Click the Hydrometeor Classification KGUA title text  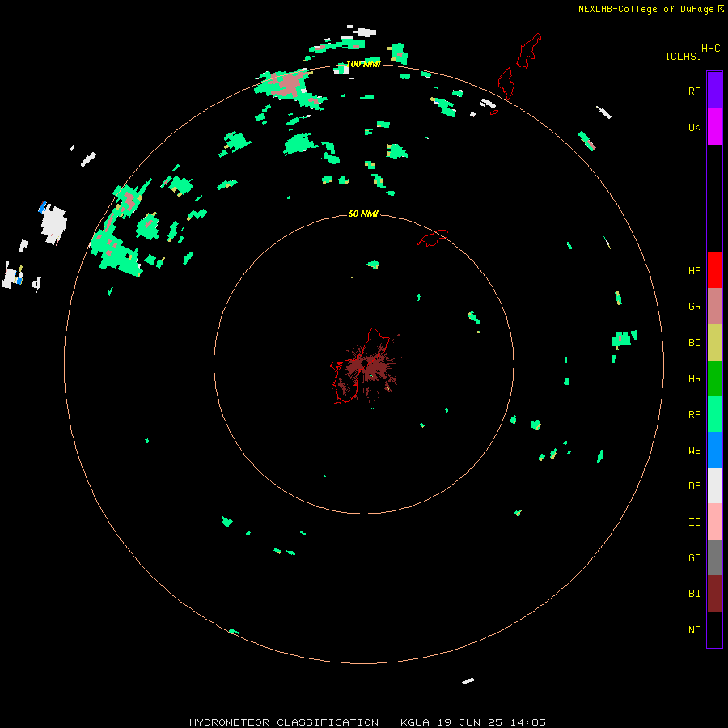pos(367,722)
